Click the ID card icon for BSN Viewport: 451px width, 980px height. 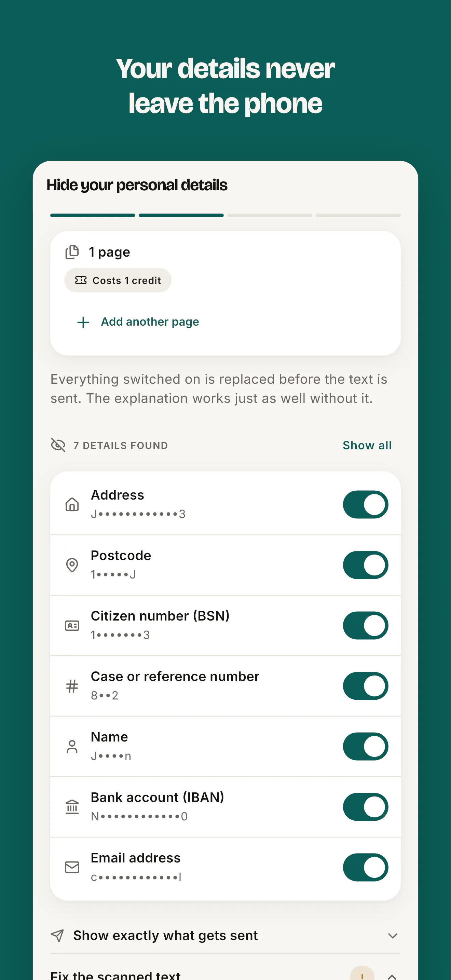pyautogui.click(x=72, y=625)
